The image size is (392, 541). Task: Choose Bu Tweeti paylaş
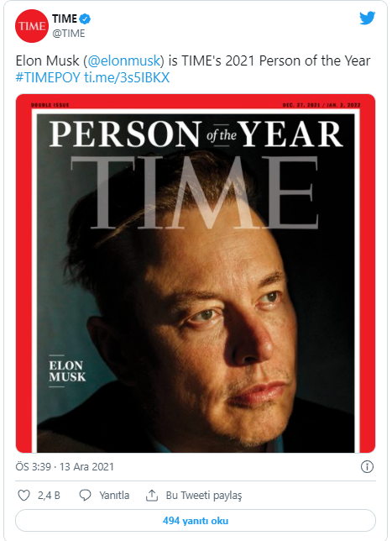pos(204,496)
